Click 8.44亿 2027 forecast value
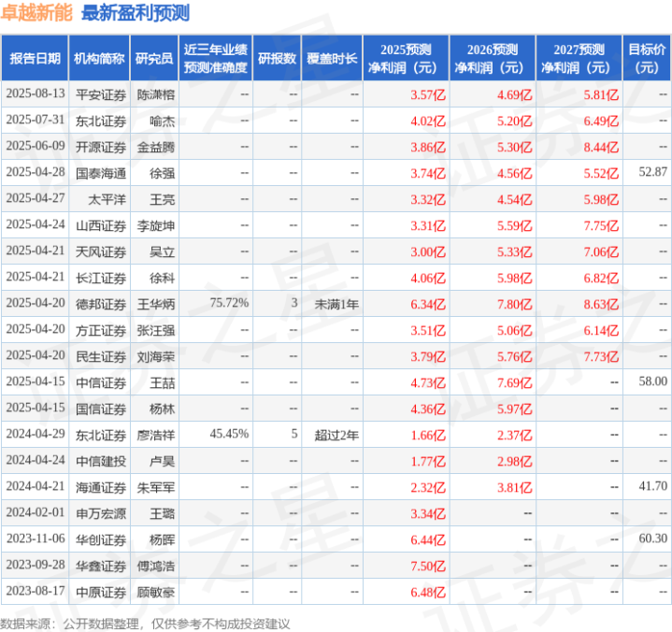This screenshot has width=672, height=632. coord(601,147)
